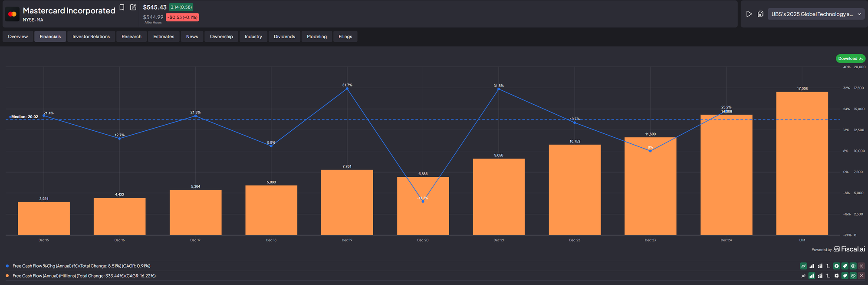Bookmark Mastercard Incorporated with the bookmark icon

122,7
